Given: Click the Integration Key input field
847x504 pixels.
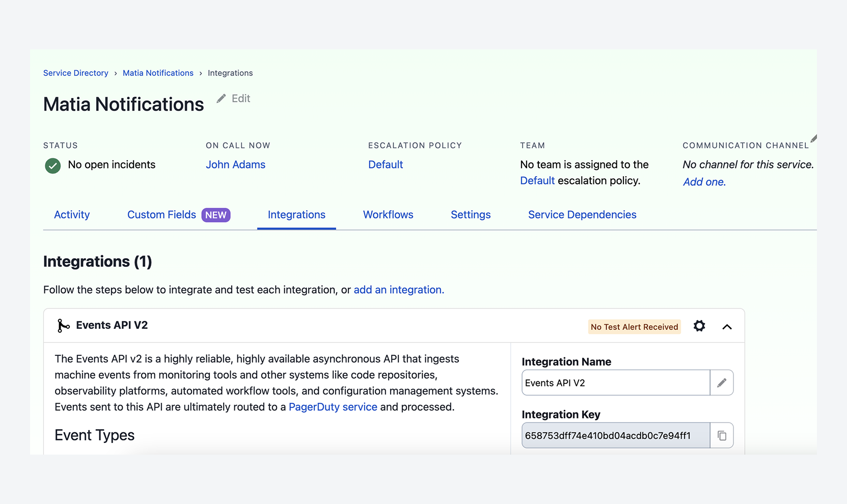Looking at the screenshot, I should pyautogui.click(x=611, y=435).
